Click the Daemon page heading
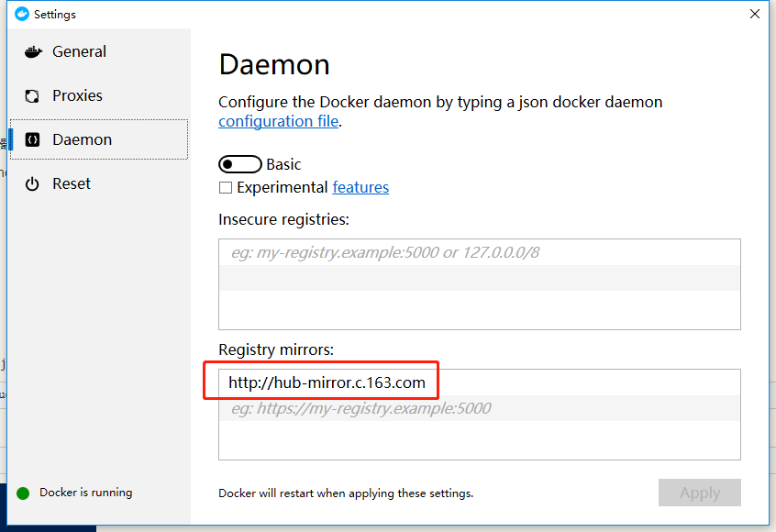Image resolution: width=776 pixels, height=532 pixels. [x=274, y=64]
